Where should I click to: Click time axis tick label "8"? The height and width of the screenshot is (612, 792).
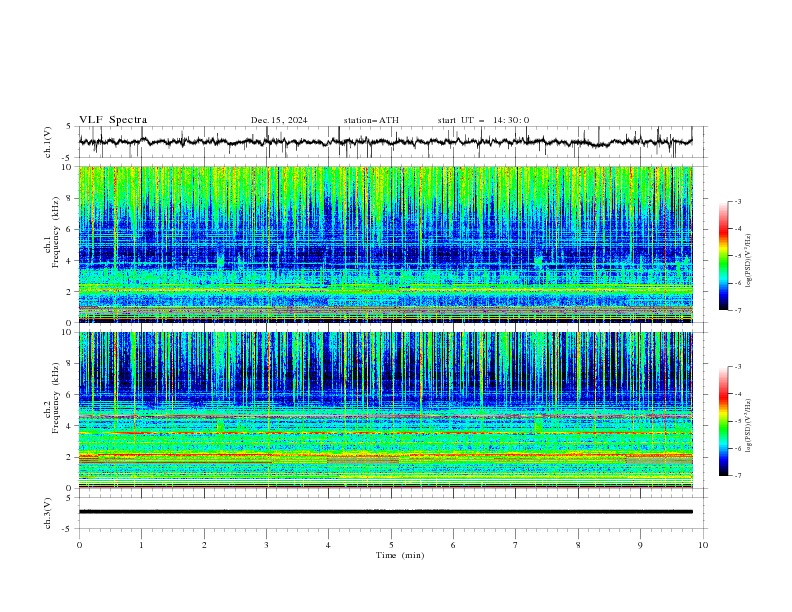tap(578, 545)
